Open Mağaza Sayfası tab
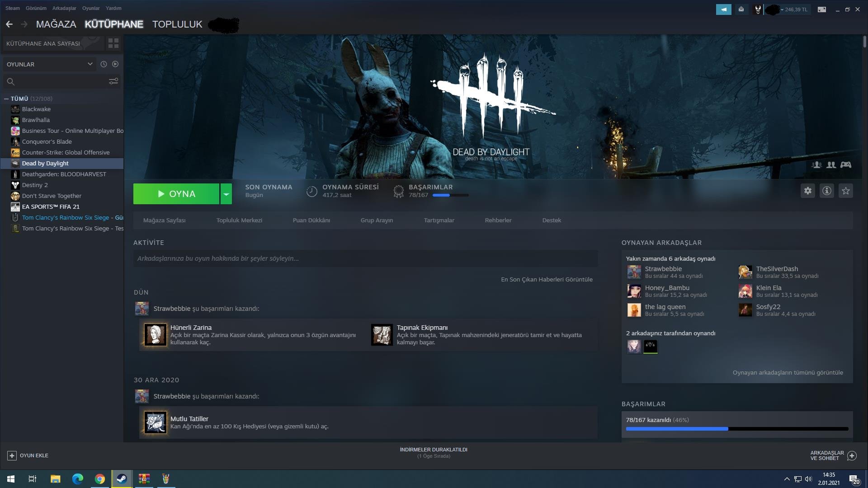868x488 pixels. [x=164, y=220]
